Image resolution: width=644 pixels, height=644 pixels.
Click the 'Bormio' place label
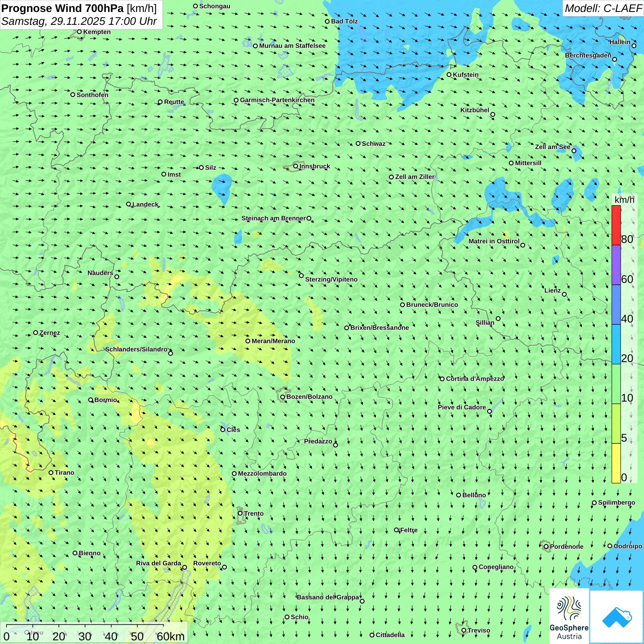(106, 400)
